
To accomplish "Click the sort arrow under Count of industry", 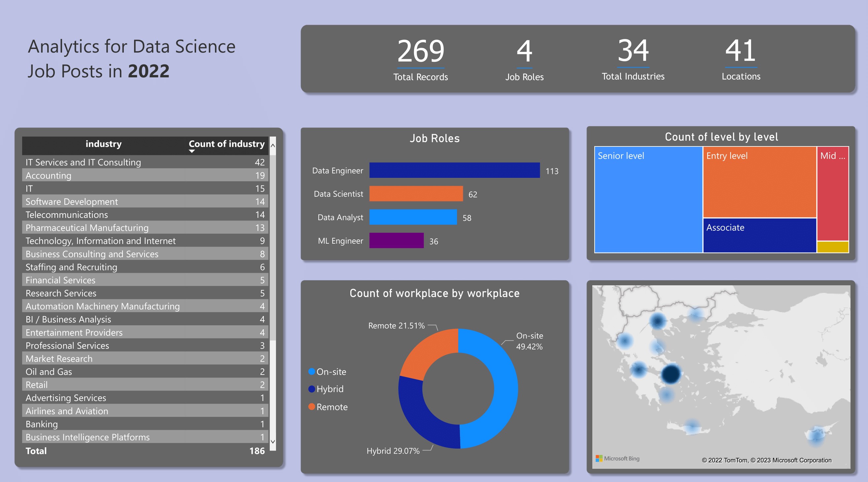I will point(192,151).
